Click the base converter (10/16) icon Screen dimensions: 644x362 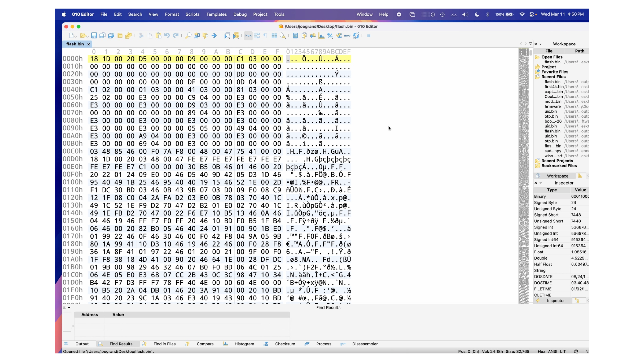(356, 36)
